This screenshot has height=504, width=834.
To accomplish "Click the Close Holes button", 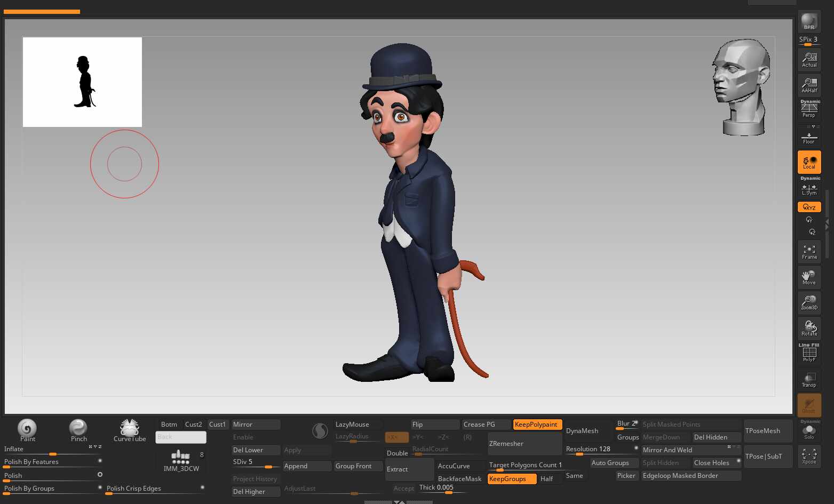I will click(717, 463).
